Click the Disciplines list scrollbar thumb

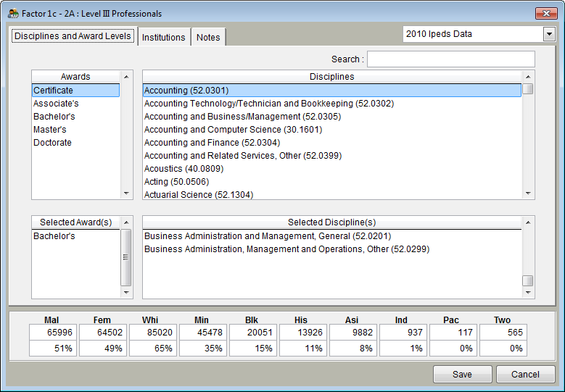[528, 89]
